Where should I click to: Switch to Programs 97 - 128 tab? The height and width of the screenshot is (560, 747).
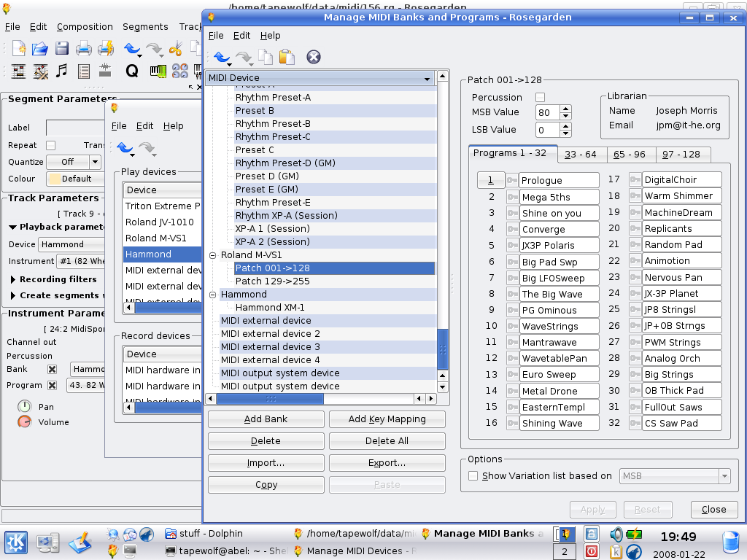pyautogui.click(x=681, y=155)
